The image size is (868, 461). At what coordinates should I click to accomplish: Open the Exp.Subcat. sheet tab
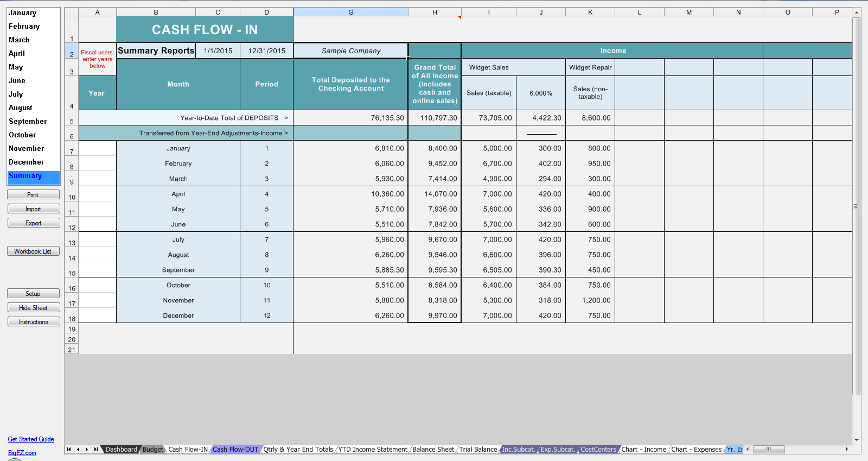pyautogui.click(x=558, y=449)
